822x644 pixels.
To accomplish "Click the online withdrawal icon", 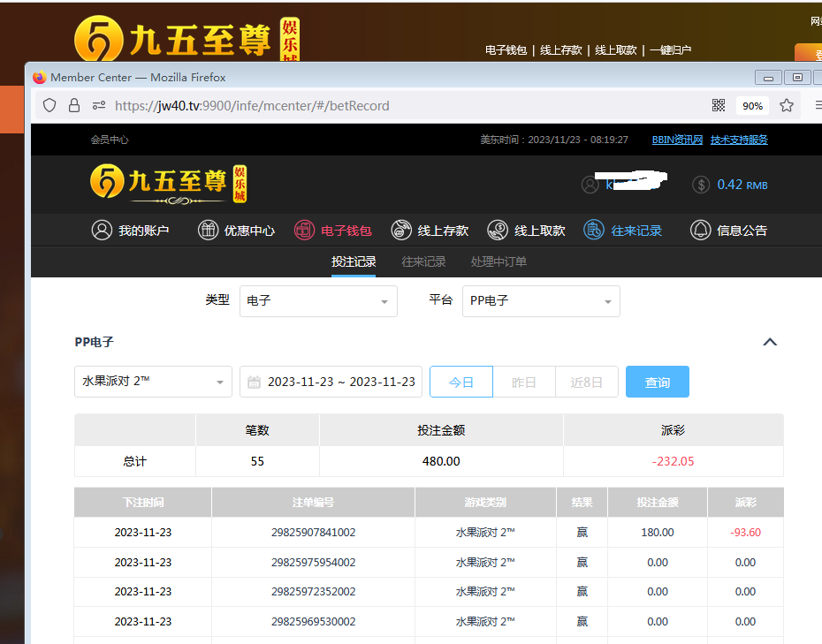I will 498,231.
